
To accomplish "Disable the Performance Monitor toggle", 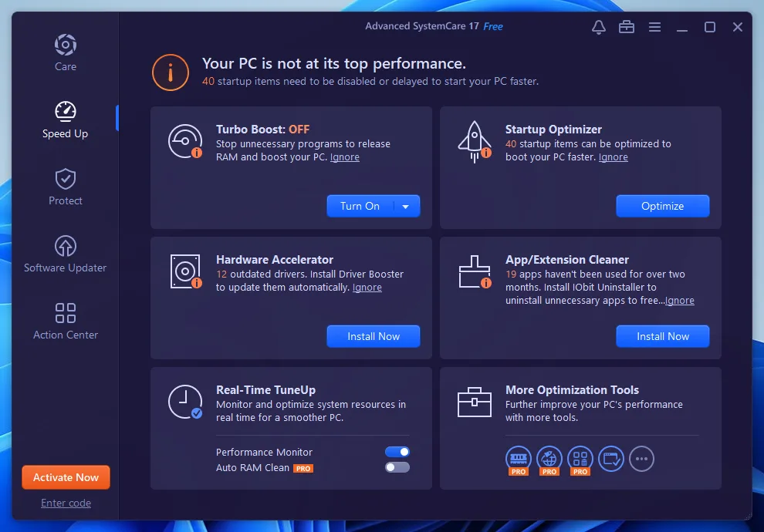I will pyautogui.click(x=397, y=451).
